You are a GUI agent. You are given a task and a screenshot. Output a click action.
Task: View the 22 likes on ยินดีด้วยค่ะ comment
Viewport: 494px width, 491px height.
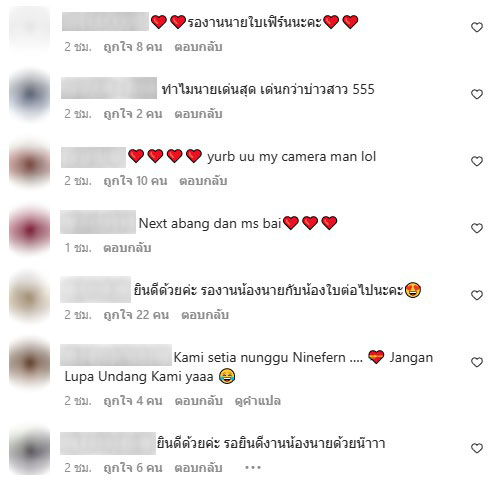136,315
